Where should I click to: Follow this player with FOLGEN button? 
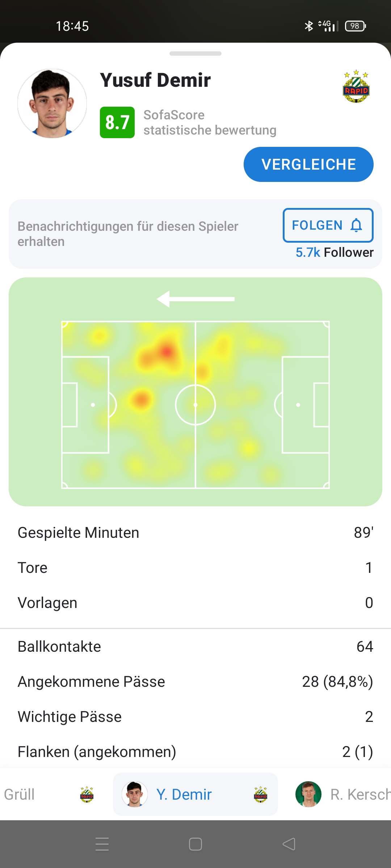tap(328, 225)
